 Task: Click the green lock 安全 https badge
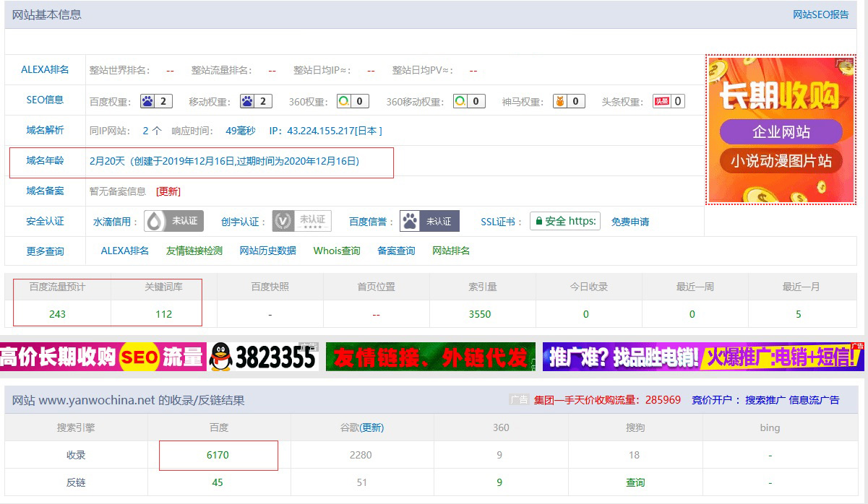point(564,221)
